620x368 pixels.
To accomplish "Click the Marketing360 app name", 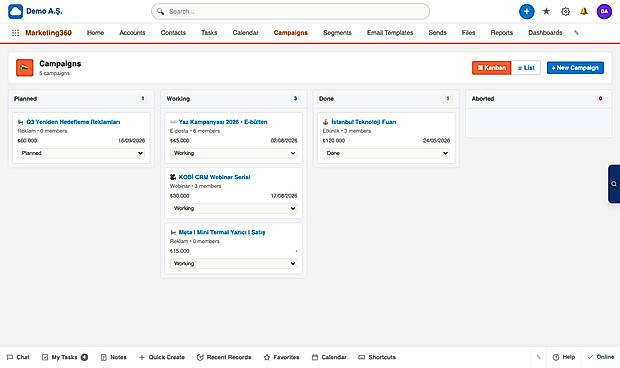I will (49, 33).
